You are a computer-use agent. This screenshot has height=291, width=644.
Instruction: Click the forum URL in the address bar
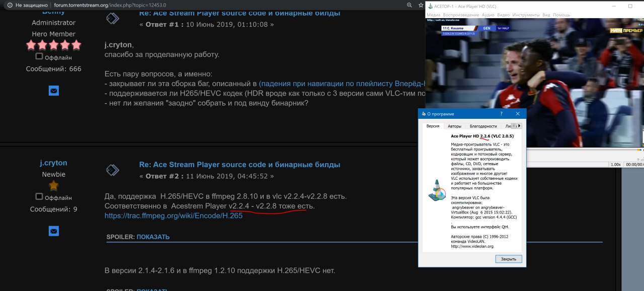pos(110,5)
